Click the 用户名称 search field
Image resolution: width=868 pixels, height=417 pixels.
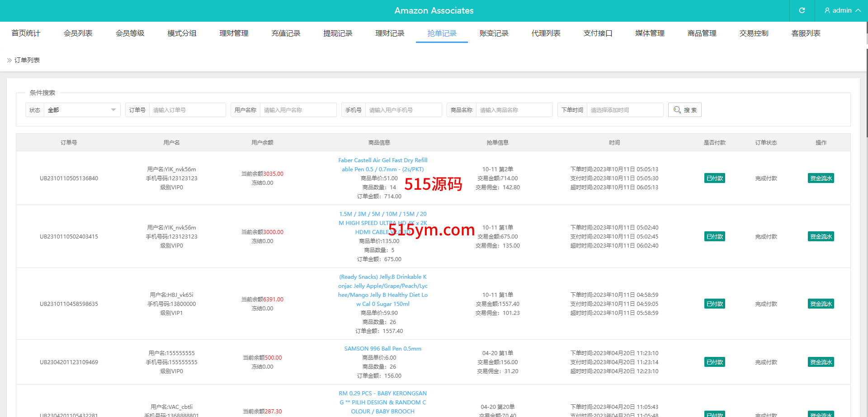[x=298, y=110]
